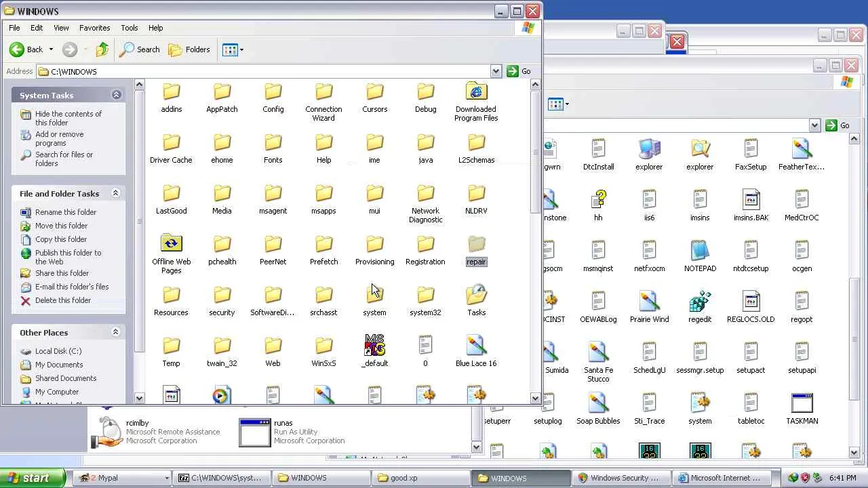Select the WinSxS folder icon

[324, 346]
